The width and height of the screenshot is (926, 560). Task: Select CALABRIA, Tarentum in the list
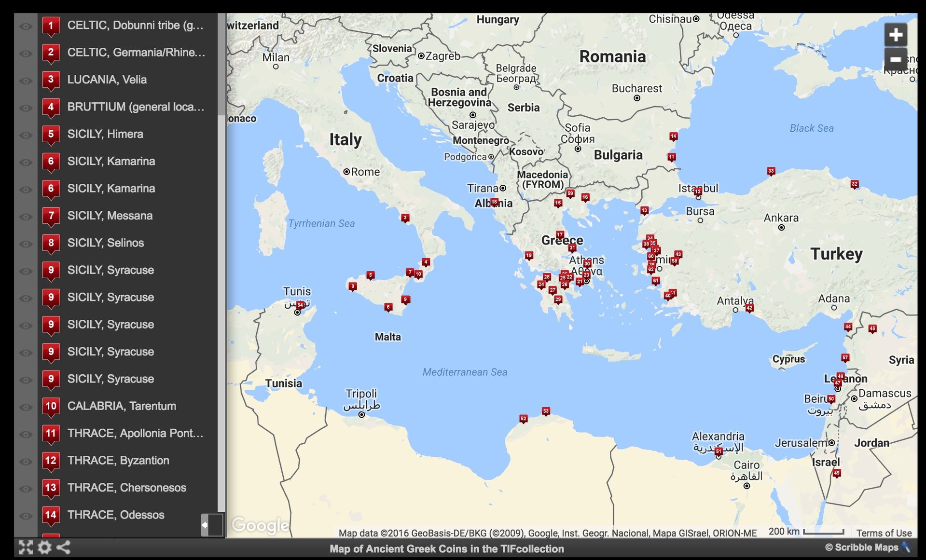pyautogui.click(x=122, y=406)
